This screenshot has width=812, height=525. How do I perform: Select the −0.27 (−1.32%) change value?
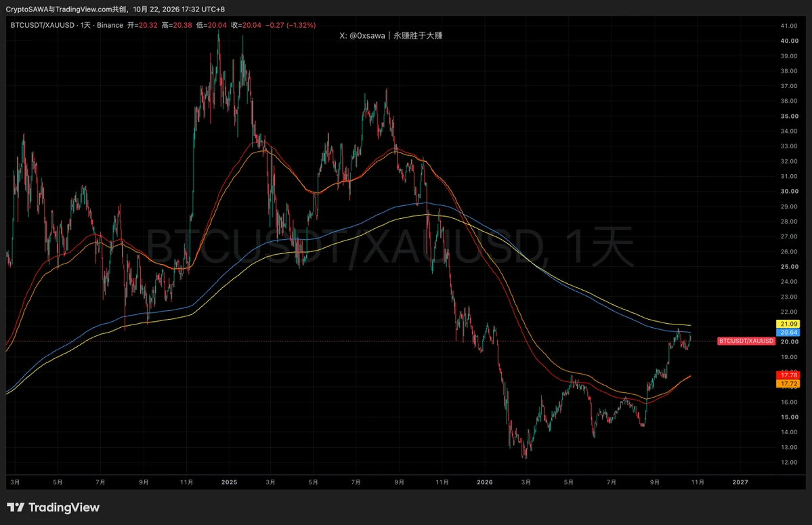pos(291,25)
